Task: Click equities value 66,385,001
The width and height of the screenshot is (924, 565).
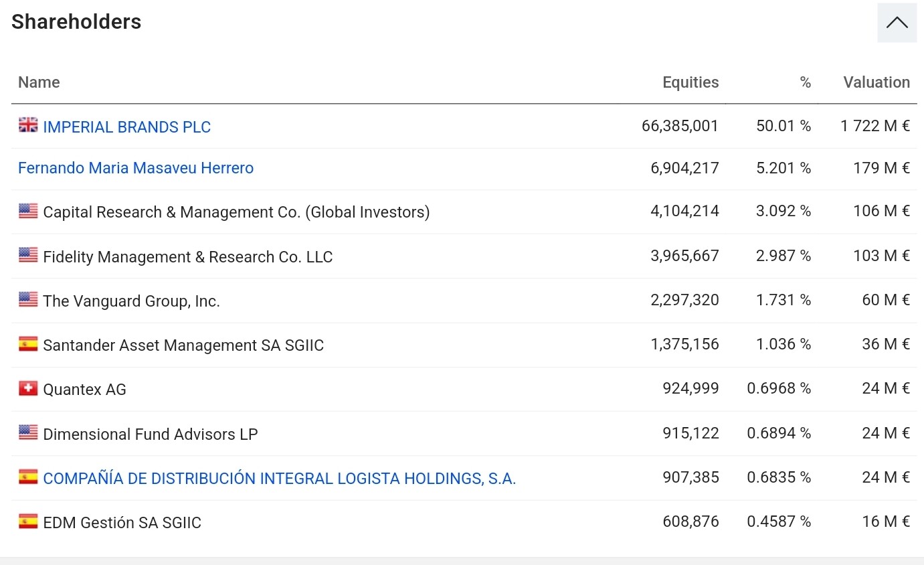Action: (x=680, y=126)
